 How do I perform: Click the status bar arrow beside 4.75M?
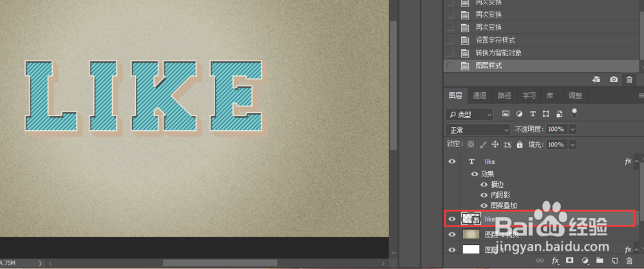point(40,263)
